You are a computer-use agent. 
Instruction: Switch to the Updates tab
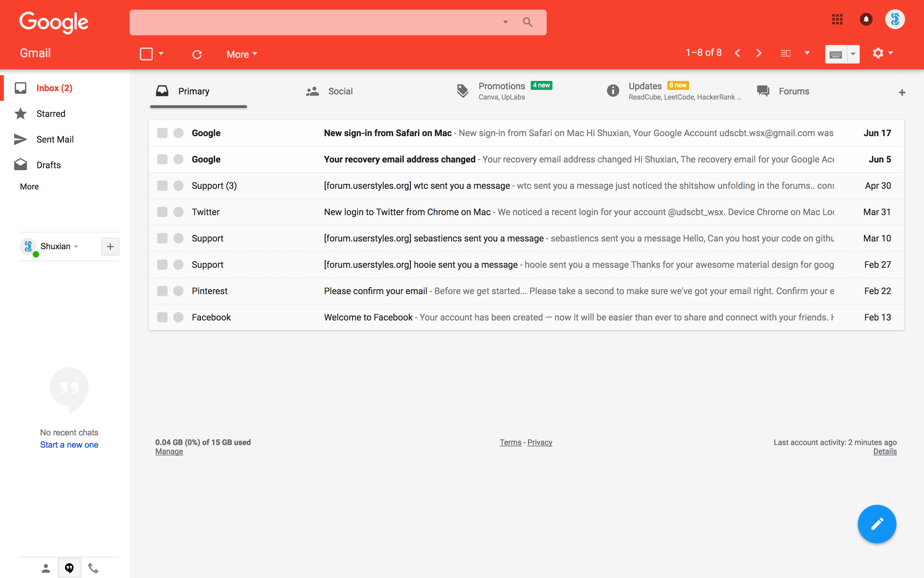tap(674, 91)
